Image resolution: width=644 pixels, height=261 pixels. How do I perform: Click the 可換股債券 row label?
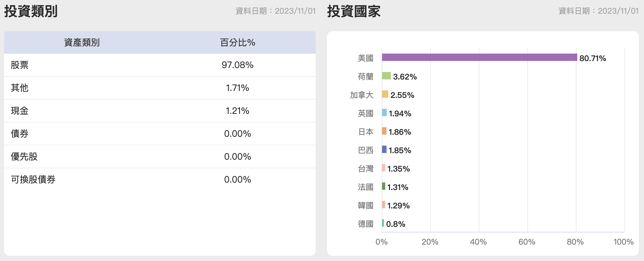pyautogui.click(x=33, y=179)
